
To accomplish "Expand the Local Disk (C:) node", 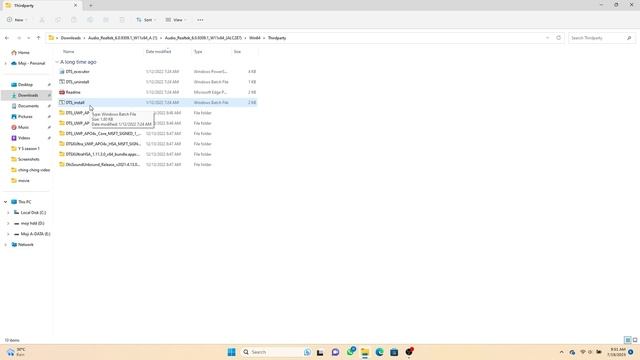I will [x=8, y=213].
